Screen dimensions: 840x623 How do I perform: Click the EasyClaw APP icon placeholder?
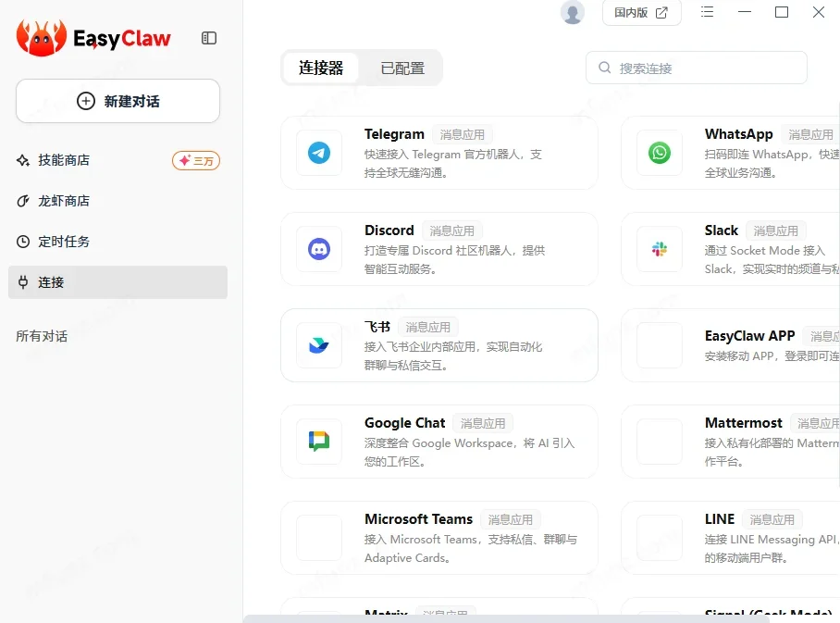660,345
